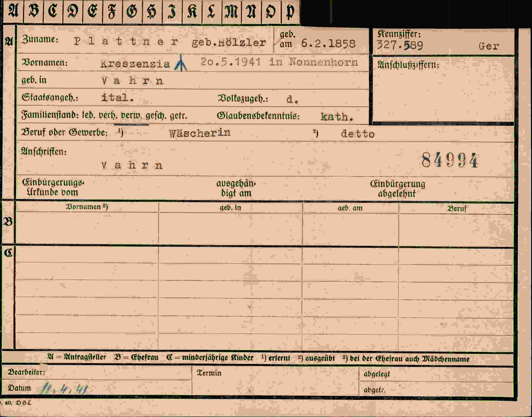Image resolution: width=532 pixels, height=417 pixels.
Task: Select index tab letter D
Action: 73,11
